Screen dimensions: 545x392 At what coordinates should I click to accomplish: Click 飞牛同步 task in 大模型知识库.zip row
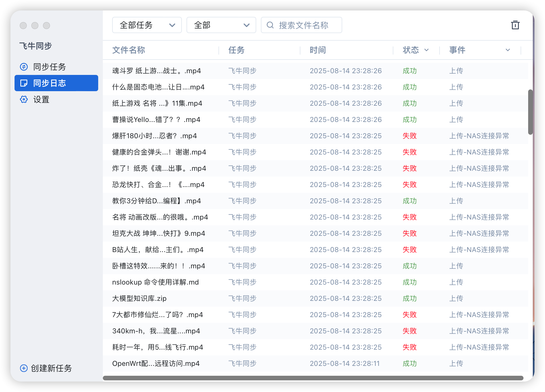coord(242,299)
